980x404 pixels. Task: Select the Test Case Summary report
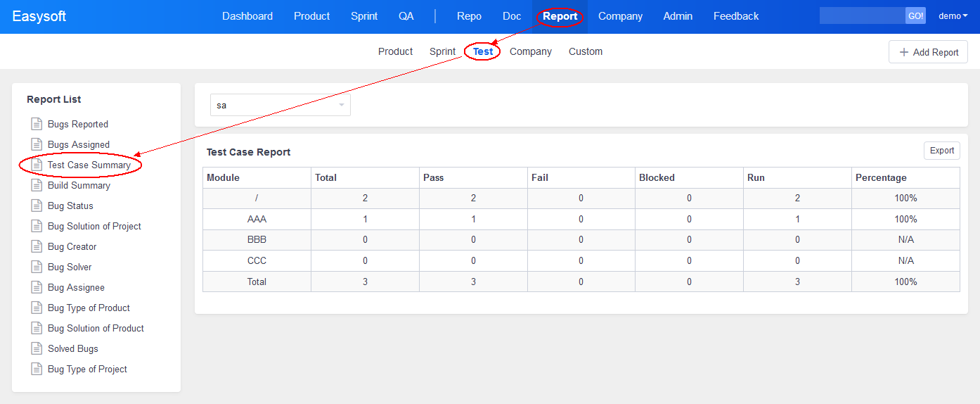[x=89, y=165]
